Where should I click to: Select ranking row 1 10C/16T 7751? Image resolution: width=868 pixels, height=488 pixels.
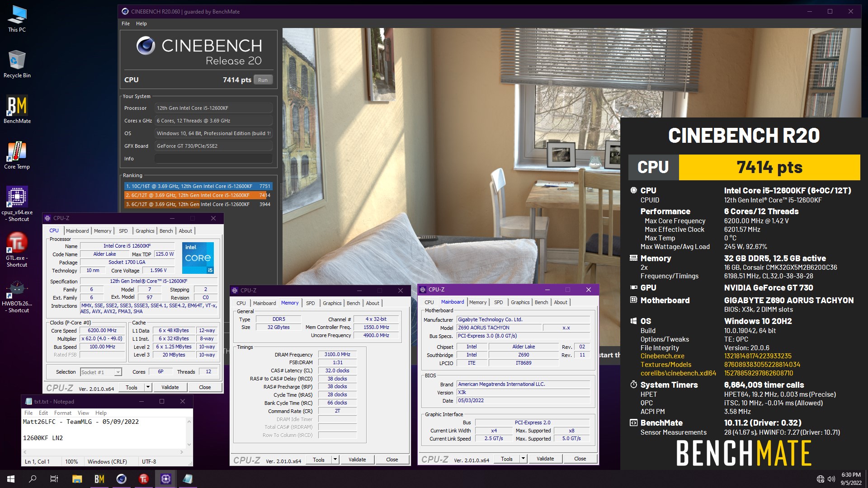point(198,186)
